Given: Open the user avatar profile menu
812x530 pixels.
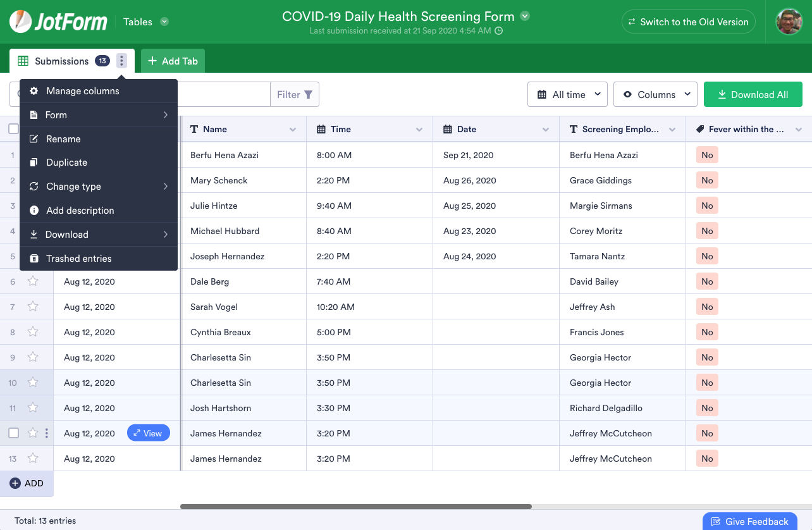Looking at the screenshot, I should coord(789,22).
